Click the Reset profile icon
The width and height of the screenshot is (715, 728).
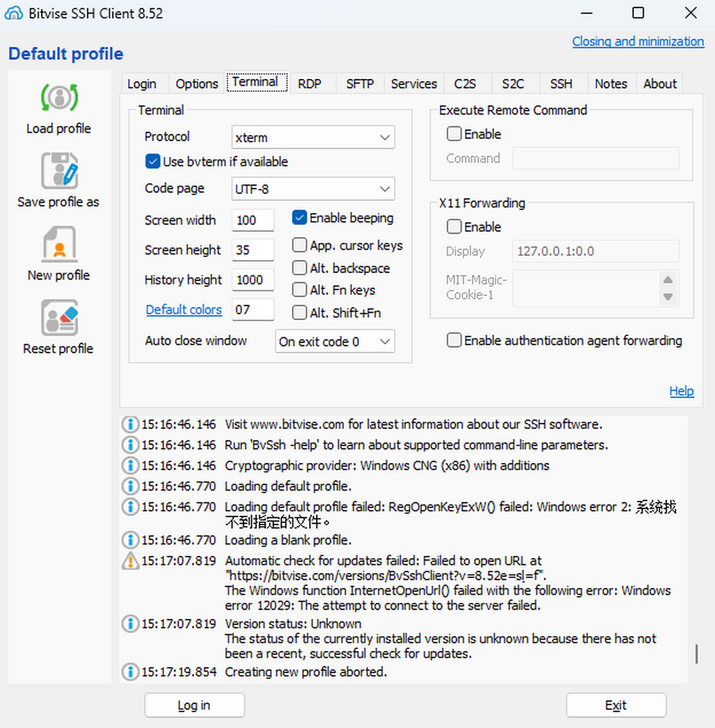point(59,318)
